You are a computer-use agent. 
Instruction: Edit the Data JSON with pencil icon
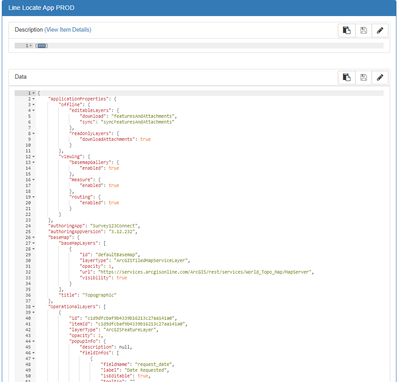coord(380,77)
